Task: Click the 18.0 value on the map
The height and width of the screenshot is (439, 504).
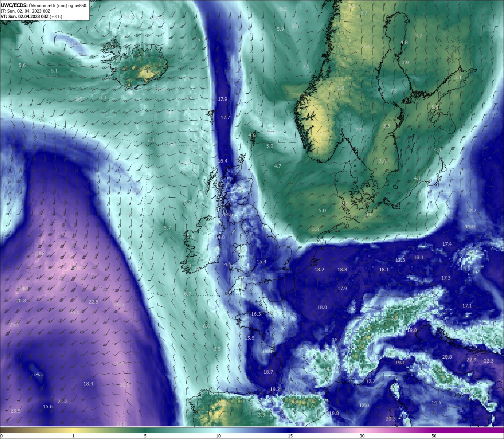Action: pyautogui.click(x=322, y=307)
